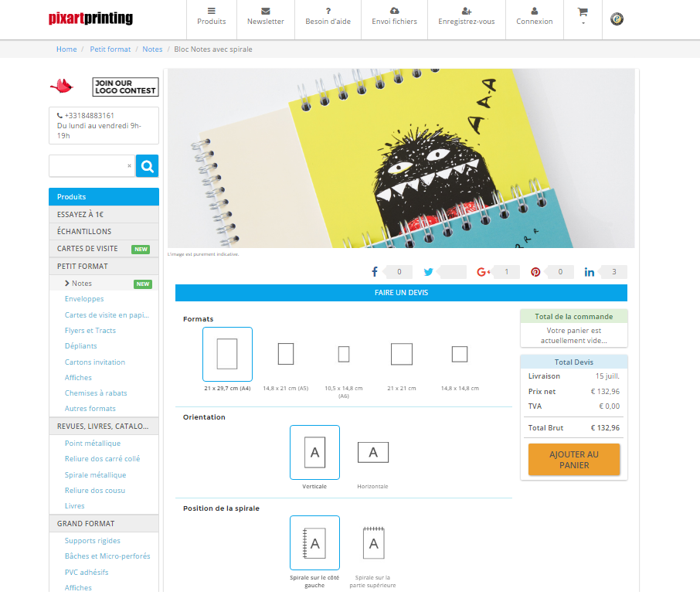Image resolution: width=700 pixels, height=595 pixels.
Task: Expand the Revues, Livres, Catalogues section
Action: click(104, 426)
